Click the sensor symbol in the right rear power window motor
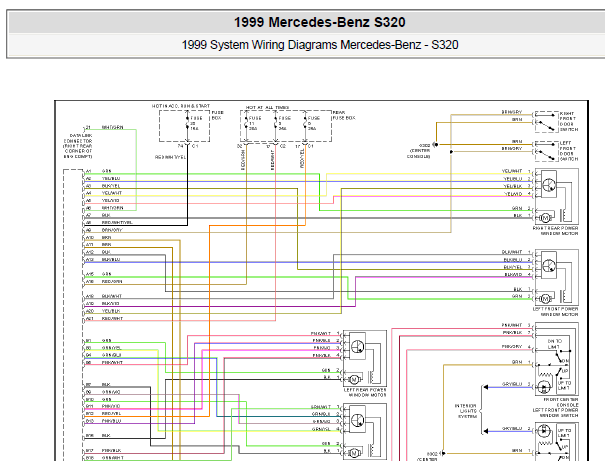This screenshot has height=461, width=605. click(549, 185)
